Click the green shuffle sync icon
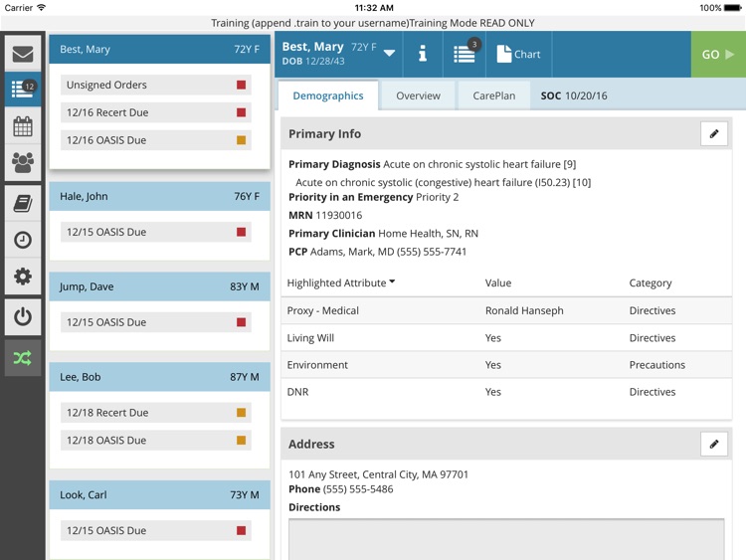This screenshot has height=560, width=746. [23, 358]
